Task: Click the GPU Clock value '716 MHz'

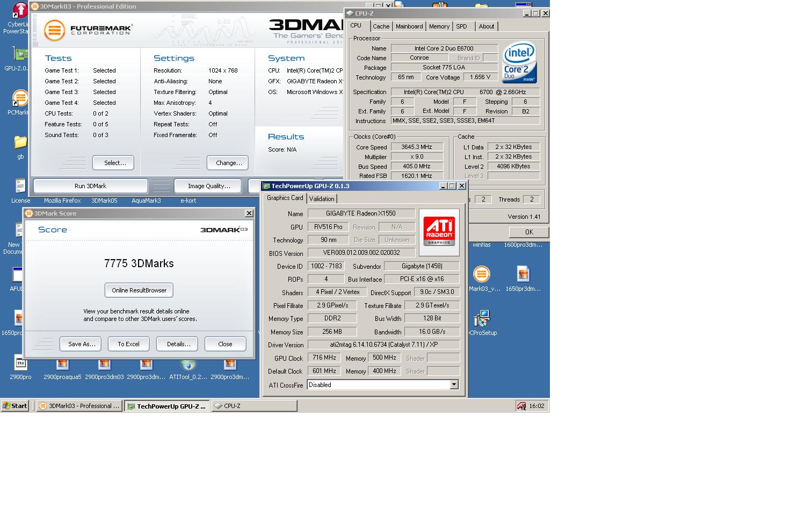Action: [324, 357]
